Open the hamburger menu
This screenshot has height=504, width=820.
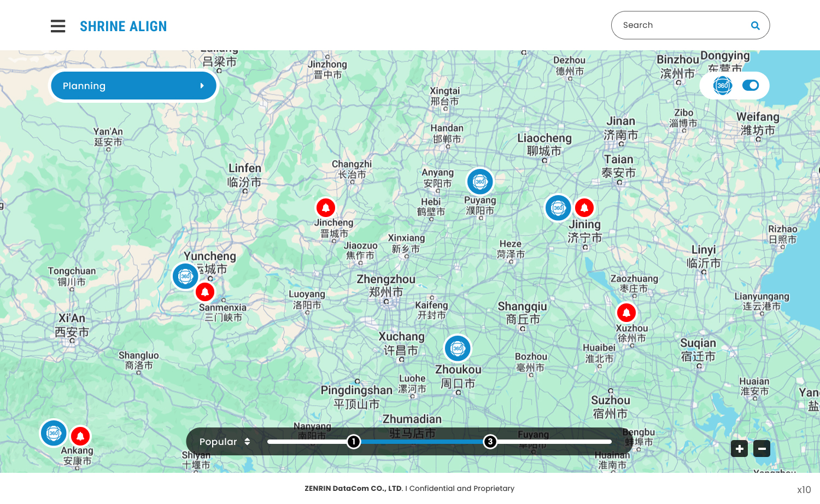pyautogui.click(x=58, y=26)
